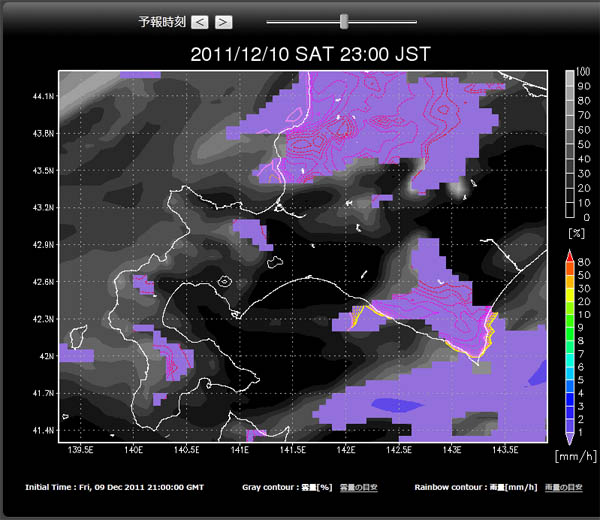Open the rainfall amount guide link
Screen dimensions: 600x520
pos(563,487)
